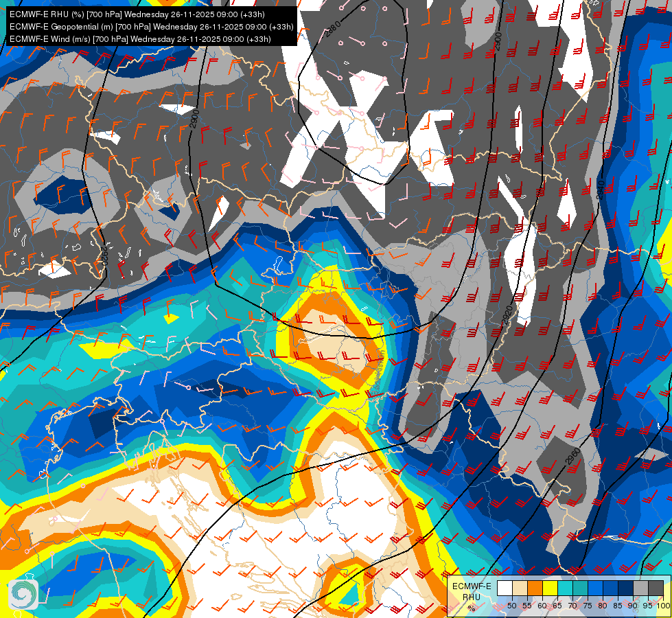The image size is (672, 618).
Task: Select the white legend swatch below 50%
Action: click(505, 588)
